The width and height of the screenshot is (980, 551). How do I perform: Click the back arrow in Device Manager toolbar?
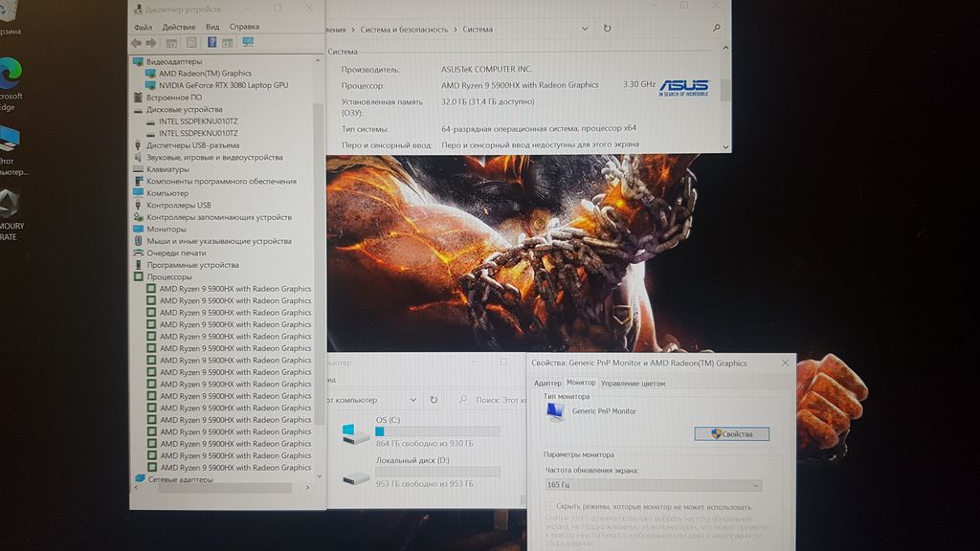click(x=136, y=43)
